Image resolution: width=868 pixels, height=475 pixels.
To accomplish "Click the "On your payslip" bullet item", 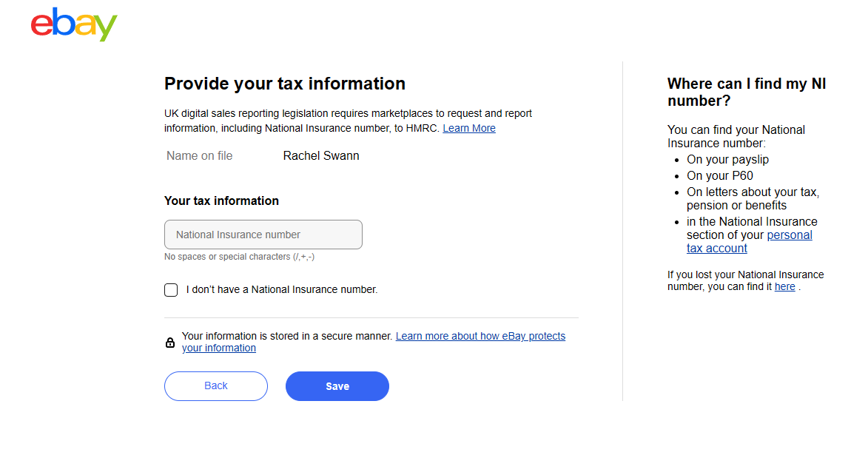I will pyautogui.click(x=727, y=159).
